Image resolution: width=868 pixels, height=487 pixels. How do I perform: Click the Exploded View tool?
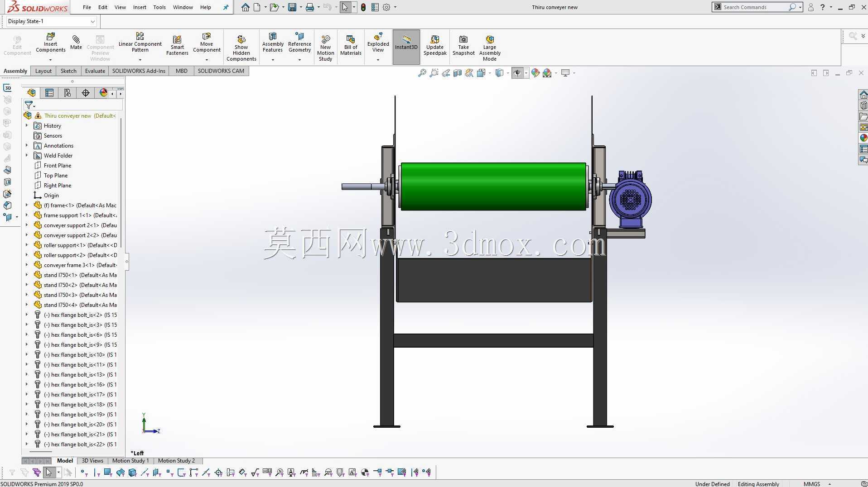coord(378,43)
